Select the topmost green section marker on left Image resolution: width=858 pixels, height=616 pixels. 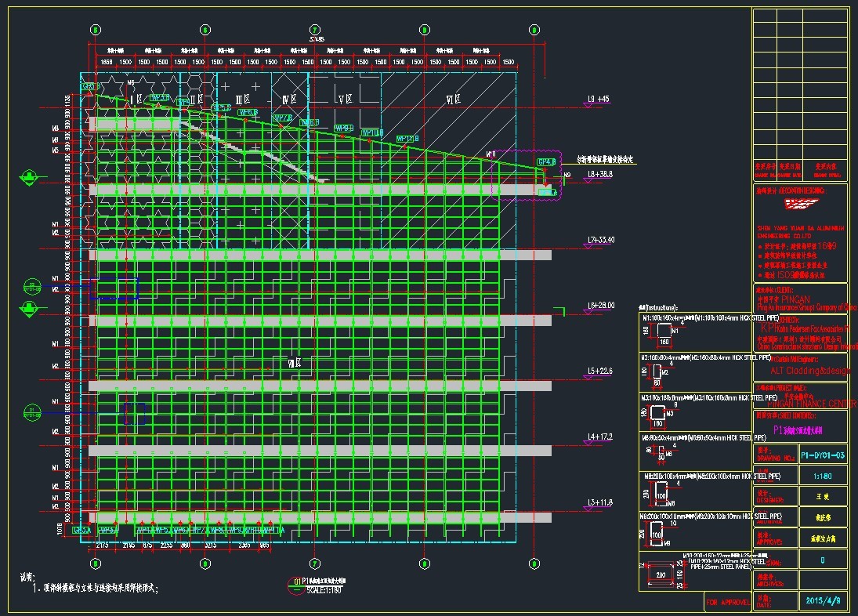click(x=28, y=176)
